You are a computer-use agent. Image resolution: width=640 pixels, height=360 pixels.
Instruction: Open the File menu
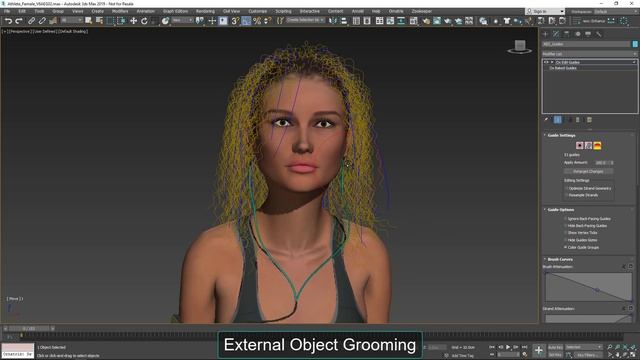pyautogui.click(x=7, y=11)
